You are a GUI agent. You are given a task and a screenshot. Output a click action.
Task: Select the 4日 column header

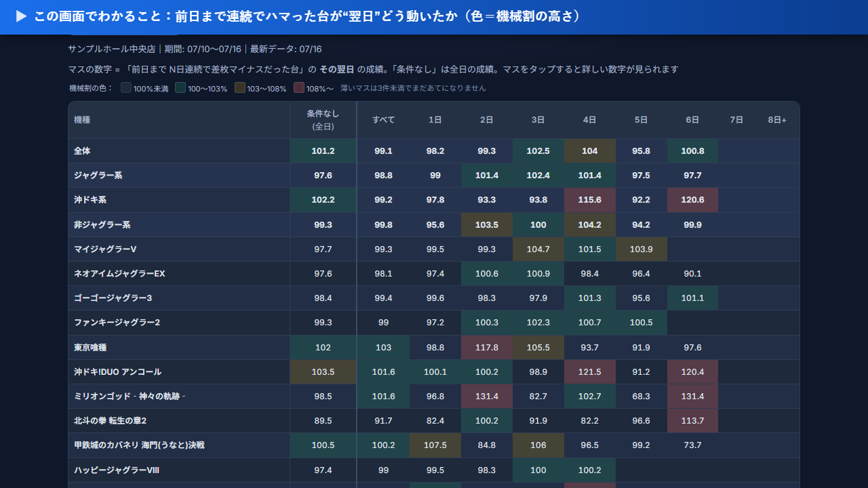590,120
